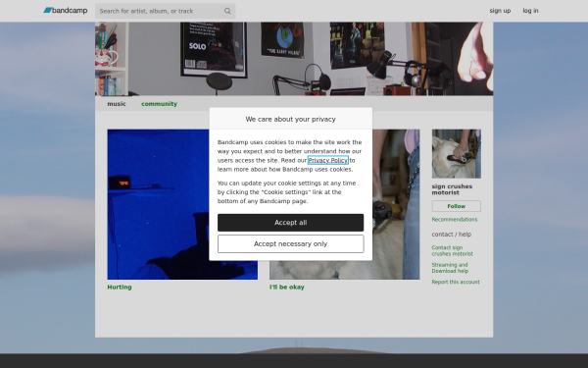Viewport: 588px width, 368px height.
Task: Click Report this account
Action: click(456, 282)
